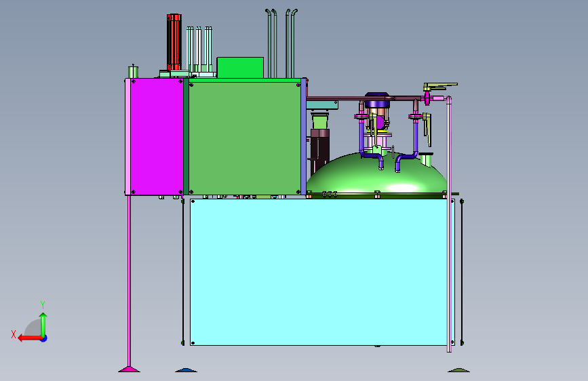
Task: Select the yellow valve handle at top right
Action: point(440,86)
